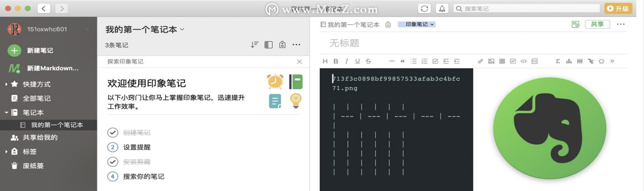Screen dimensions: 644x191
Task: Show more toolbar items chevron
Action: 612,61
